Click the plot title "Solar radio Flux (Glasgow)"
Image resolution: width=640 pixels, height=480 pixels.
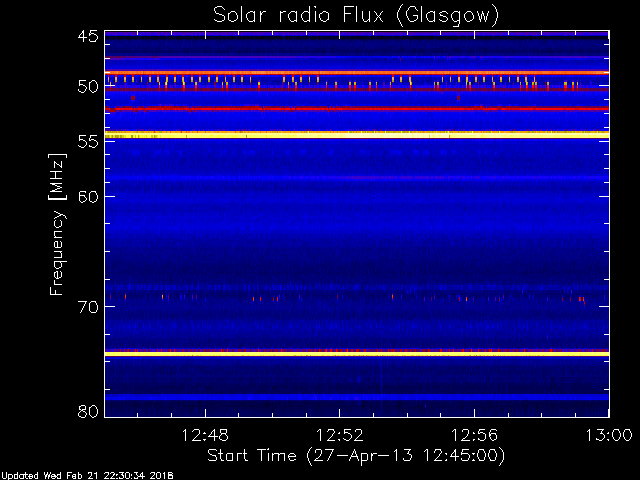coord(356,16)
